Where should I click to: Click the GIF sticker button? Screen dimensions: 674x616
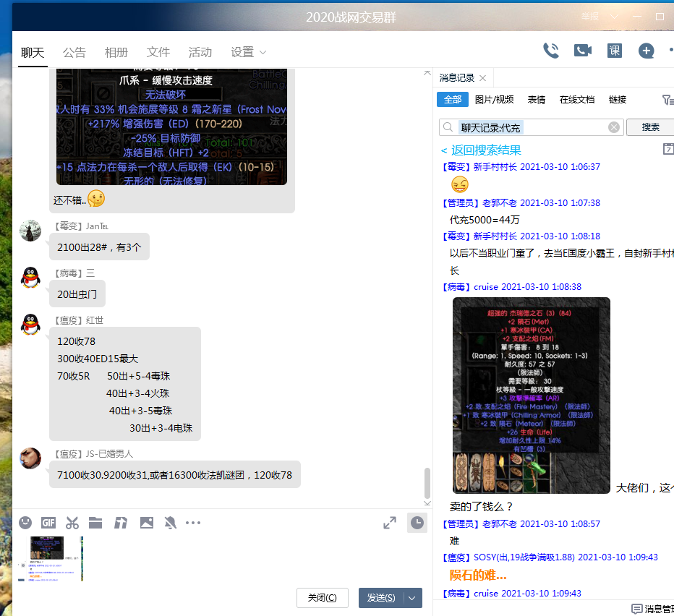[48, 523]
